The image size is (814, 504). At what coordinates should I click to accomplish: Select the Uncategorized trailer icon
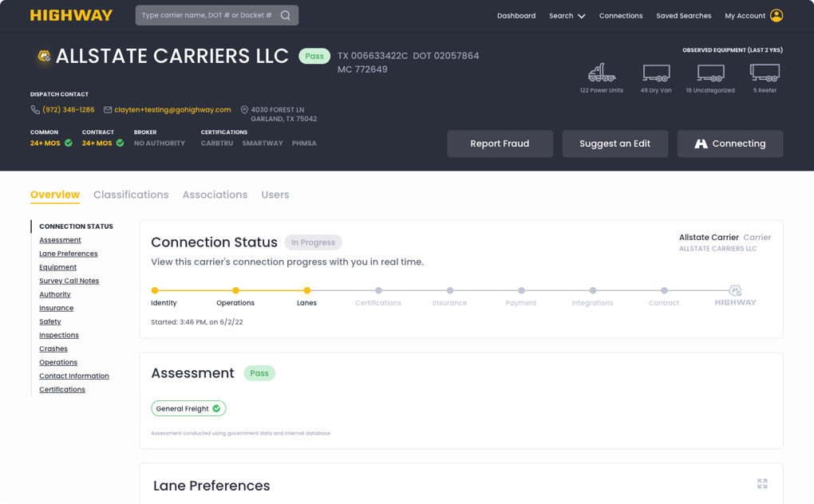click(x=710, y=72)
